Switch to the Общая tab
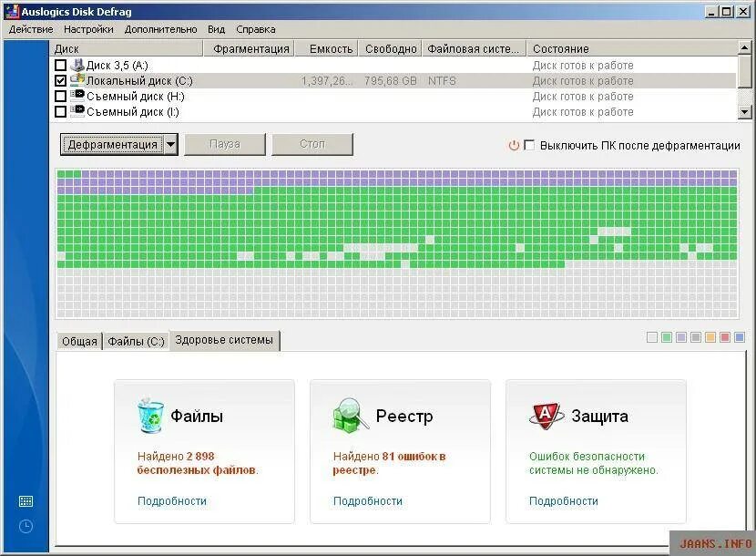 tap(79, 341)
